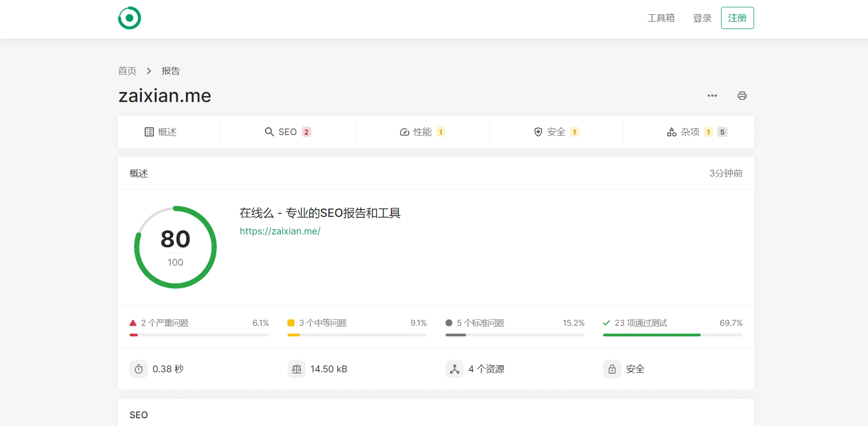Go to the 安全 security tab

pyautogui.click(x=556, y=132)
